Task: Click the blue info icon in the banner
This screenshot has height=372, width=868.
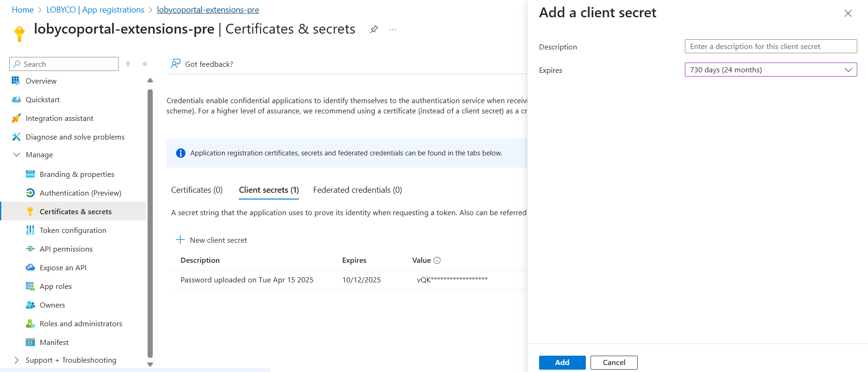Action: (181, 153)
